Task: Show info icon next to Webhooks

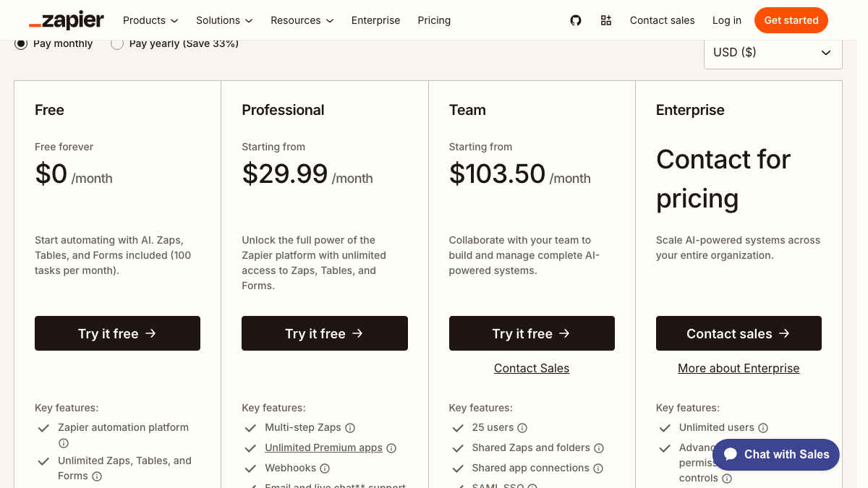Action: (x=325, y=468)
